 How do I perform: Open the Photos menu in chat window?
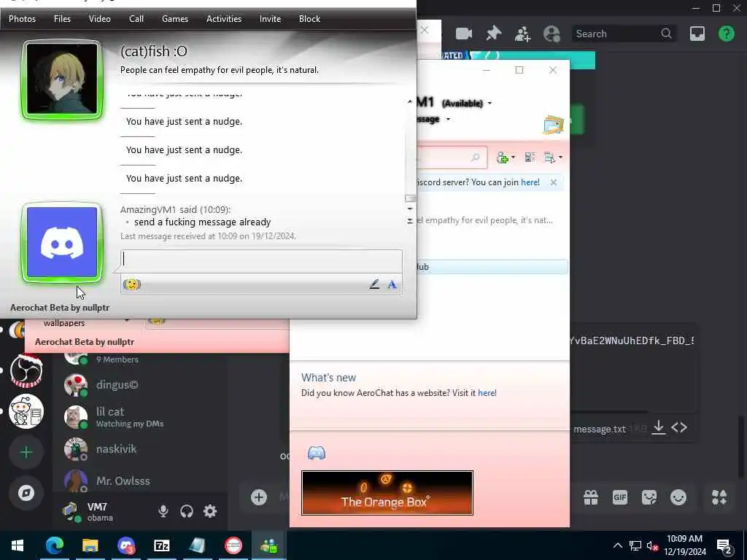[22, 18]
